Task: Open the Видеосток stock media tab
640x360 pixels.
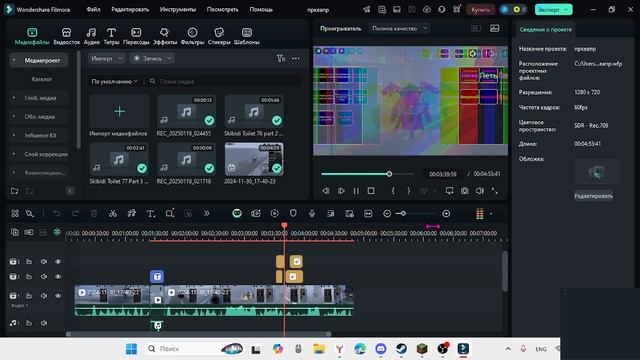Action: point(67,36)
